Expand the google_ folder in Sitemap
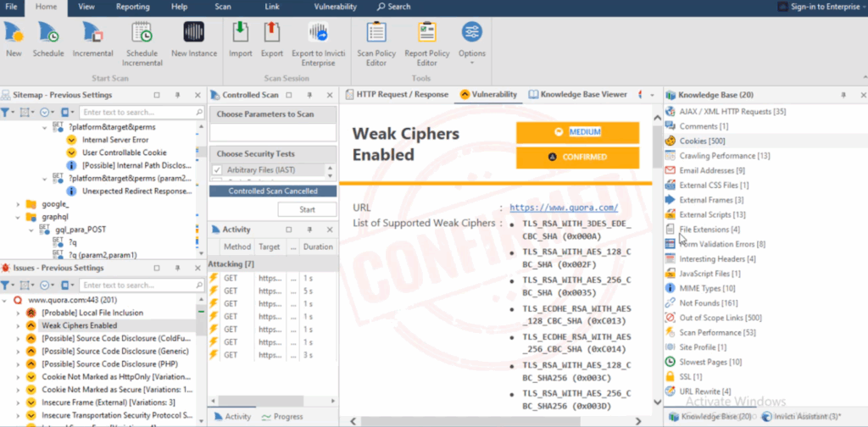 point(18,204)
